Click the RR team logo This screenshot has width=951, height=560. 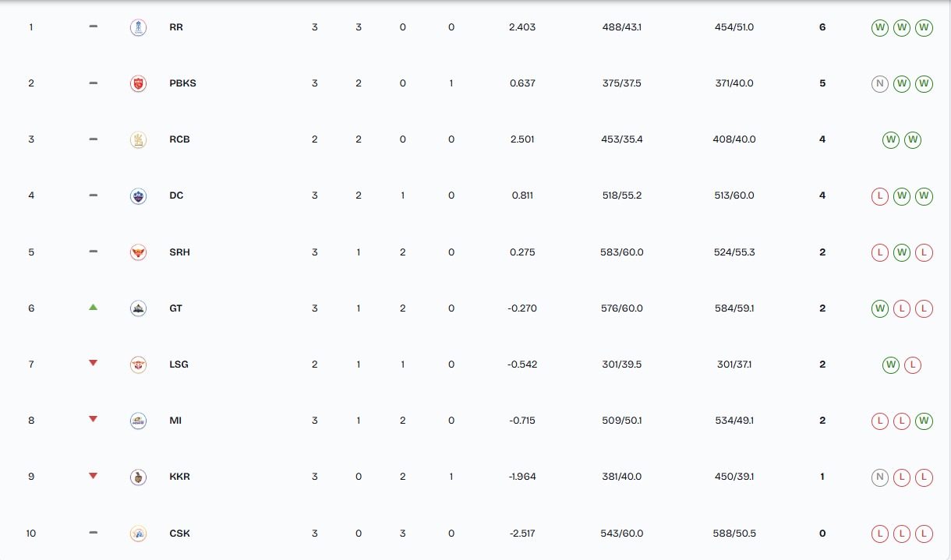pos(138,27)
